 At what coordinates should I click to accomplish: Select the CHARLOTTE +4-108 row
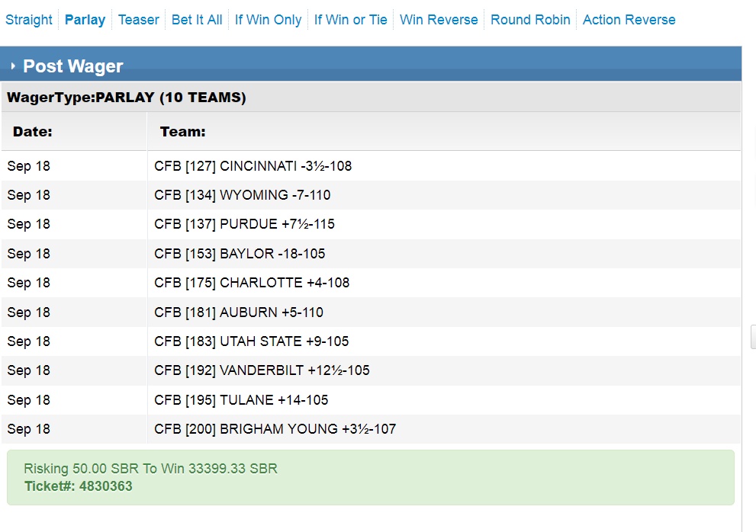tap(372, 283)
